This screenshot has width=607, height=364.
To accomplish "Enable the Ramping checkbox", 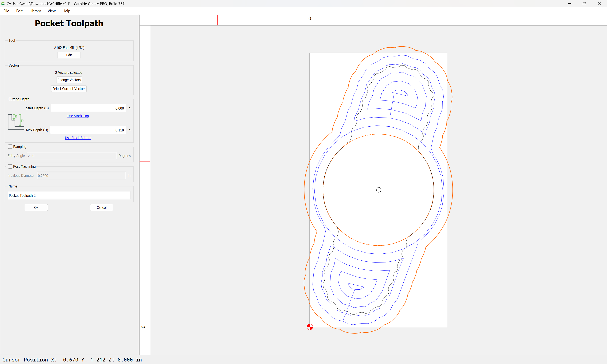I will (10, 147).
